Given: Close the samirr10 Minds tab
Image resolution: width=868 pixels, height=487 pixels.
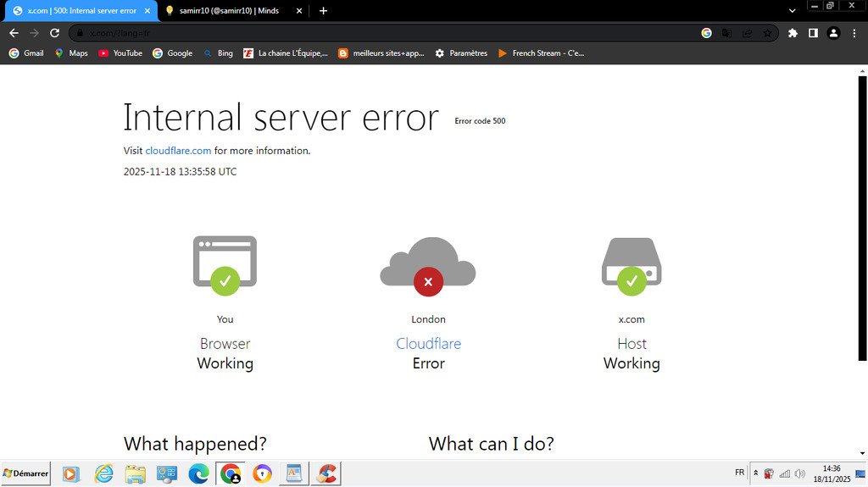Looking at the screenshot, I should pyautogui.click(x=299, y=10).
